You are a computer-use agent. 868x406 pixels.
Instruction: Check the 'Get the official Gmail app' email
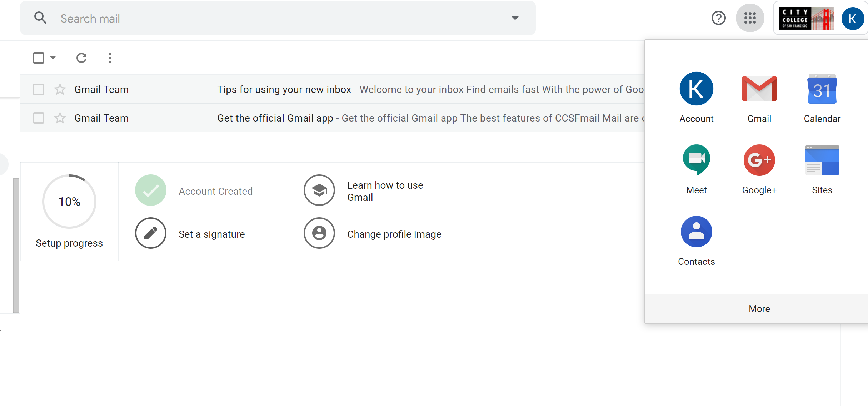point(39,118)
